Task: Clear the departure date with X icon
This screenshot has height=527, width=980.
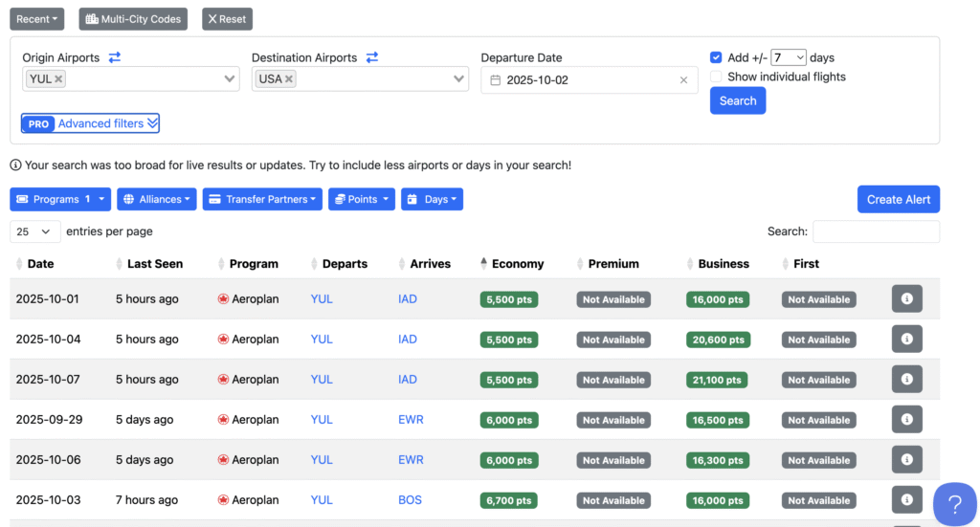Action: (x=683, y=80)
